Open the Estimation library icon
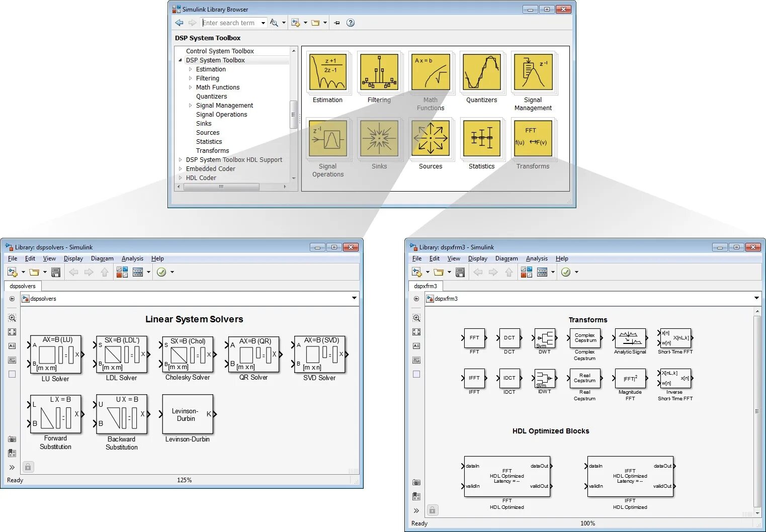Image resolution: width=766 pixels, height=532 pixels. click(x=328, y=72)
